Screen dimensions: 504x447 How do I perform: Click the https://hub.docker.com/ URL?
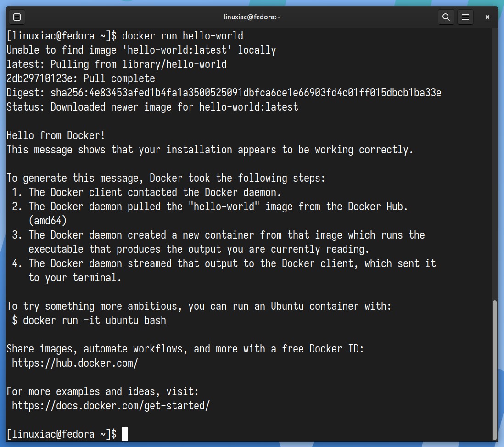tap(75, 363)
